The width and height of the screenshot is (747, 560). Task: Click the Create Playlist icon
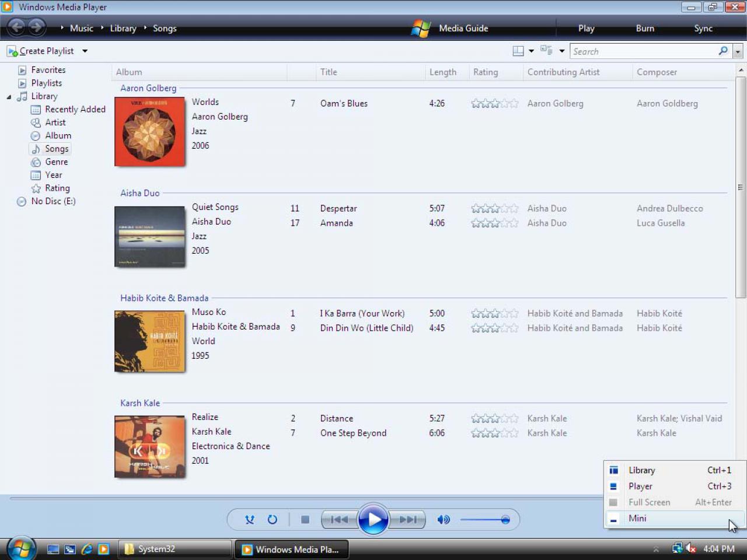pos(12,51)
